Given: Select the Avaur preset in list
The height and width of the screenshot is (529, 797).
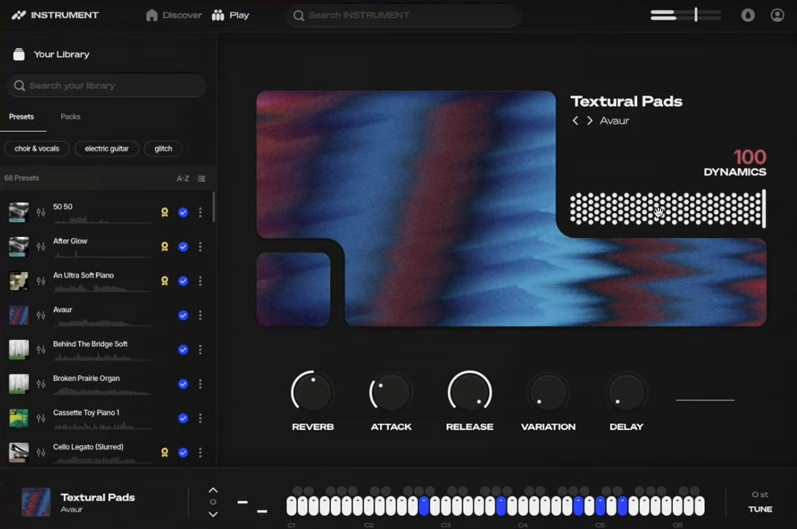Looking at the screenshot, I should pyautogui.click(x=107, y=316).
